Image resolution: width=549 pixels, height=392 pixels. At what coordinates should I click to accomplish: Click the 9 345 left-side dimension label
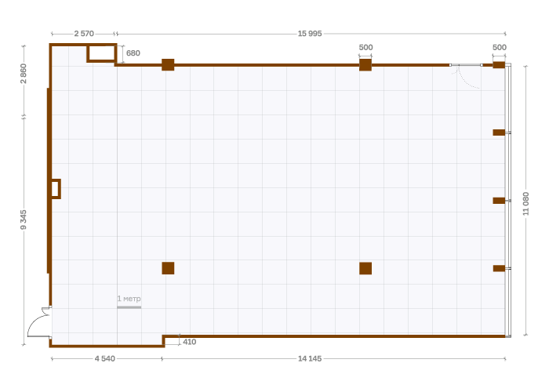[x=24, y=220]
